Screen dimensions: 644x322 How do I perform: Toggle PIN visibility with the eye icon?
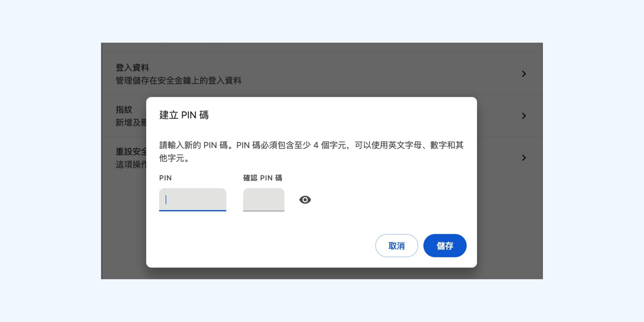pyautogui.click(x=305, y=200)
